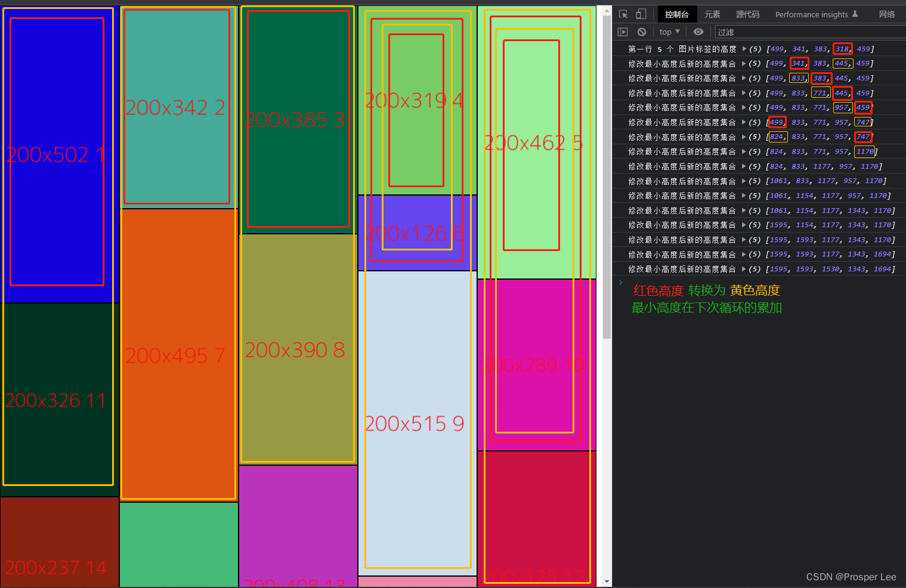Expand array [499, 833, 383, 445, 459]
The height and width of the screenshot is (588, 906).
pyautogui.click(x=744, y=78)
